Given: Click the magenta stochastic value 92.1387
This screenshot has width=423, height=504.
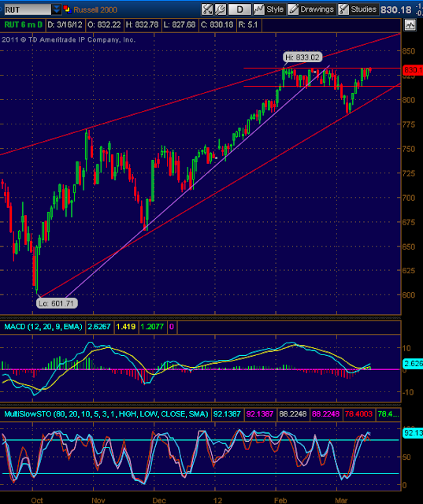Looking at the screenshot, I should coord(260,414).
